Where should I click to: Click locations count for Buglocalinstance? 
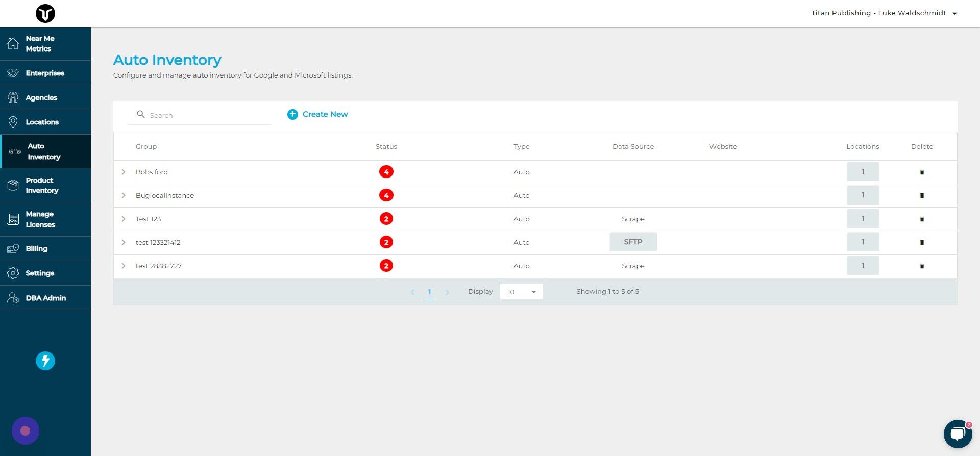click(863, 195)
